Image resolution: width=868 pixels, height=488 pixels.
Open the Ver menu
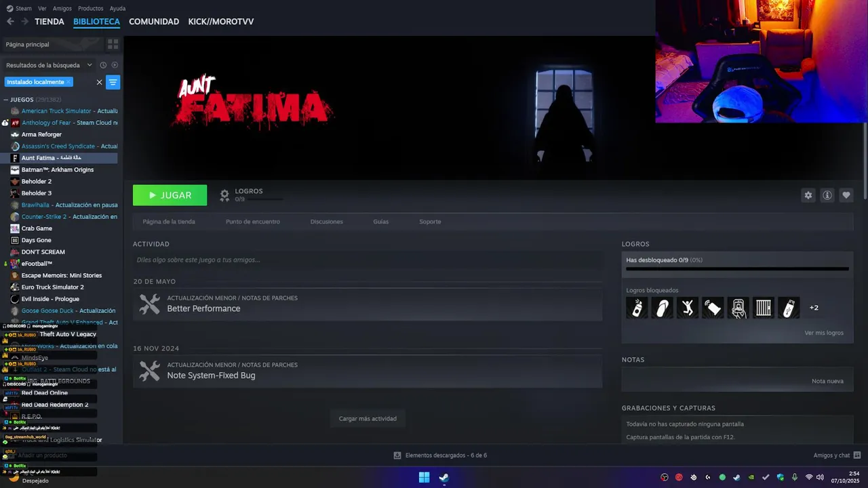click(x=42, y=8)
